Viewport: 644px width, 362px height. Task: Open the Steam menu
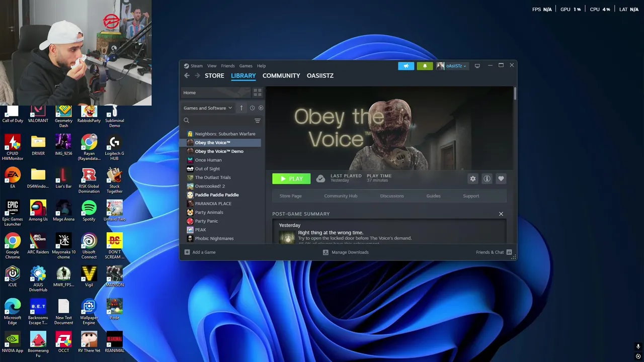click(x=193, y=66)
